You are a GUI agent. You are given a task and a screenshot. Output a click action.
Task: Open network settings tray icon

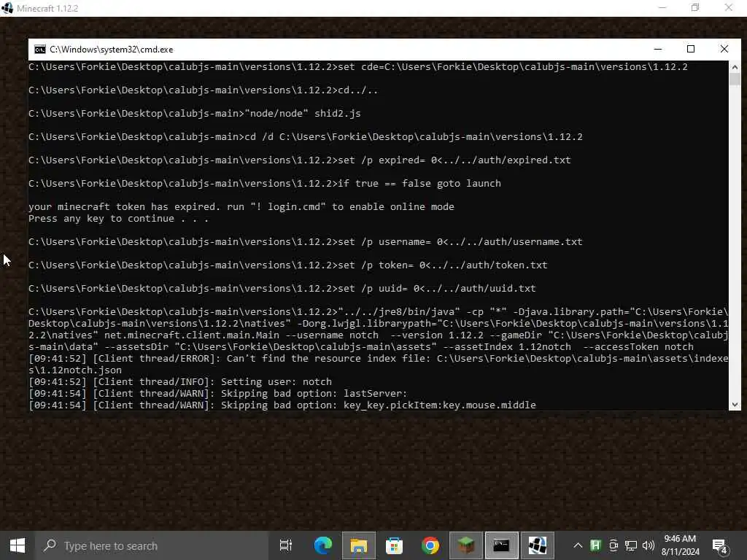pyautogui.click(x=631, y=545)
